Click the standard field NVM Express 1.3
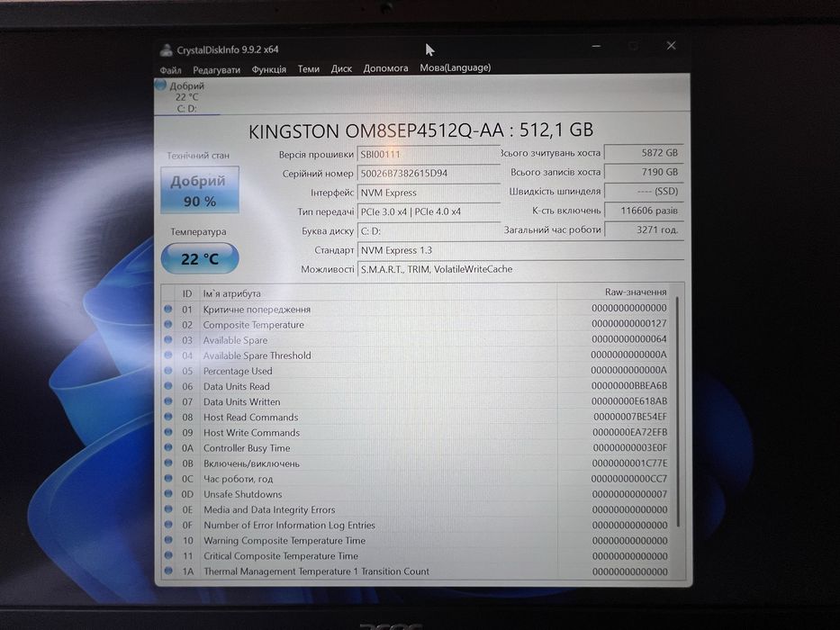 [520, 250]
